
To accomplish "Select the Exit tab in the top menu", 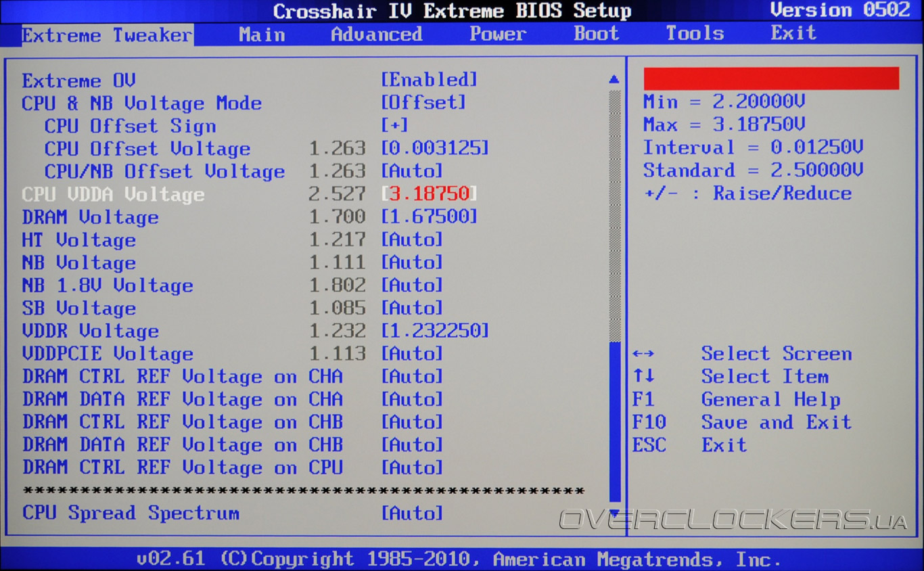I will 793,33.
